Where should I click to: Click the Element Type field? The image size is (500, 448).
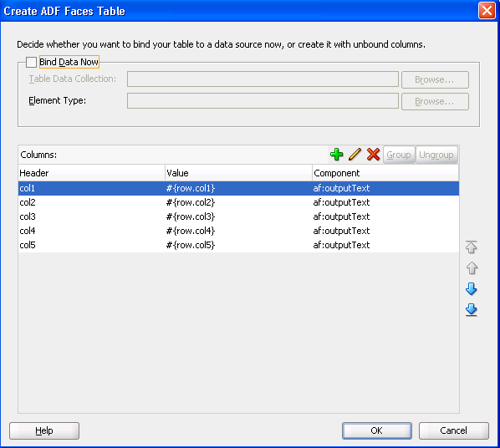point(263,101)
